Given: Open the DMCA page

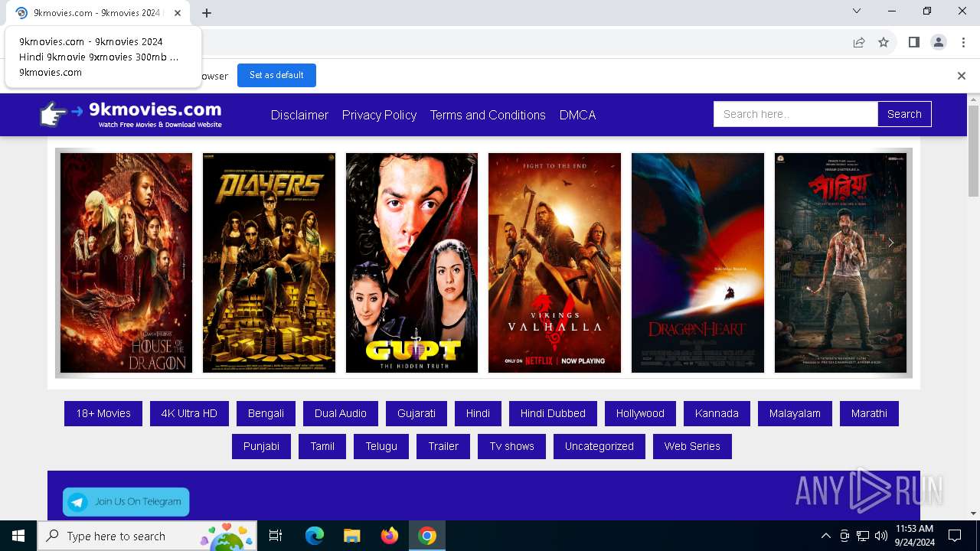Looking at the screenshot, I should click(x=577, y=115).
